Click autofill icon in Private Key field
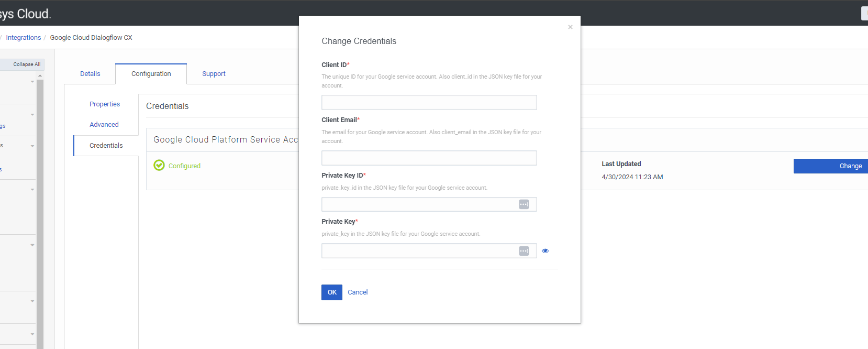Screen dimensions: 868x349 pyautogui.click(x=524, y=251)
